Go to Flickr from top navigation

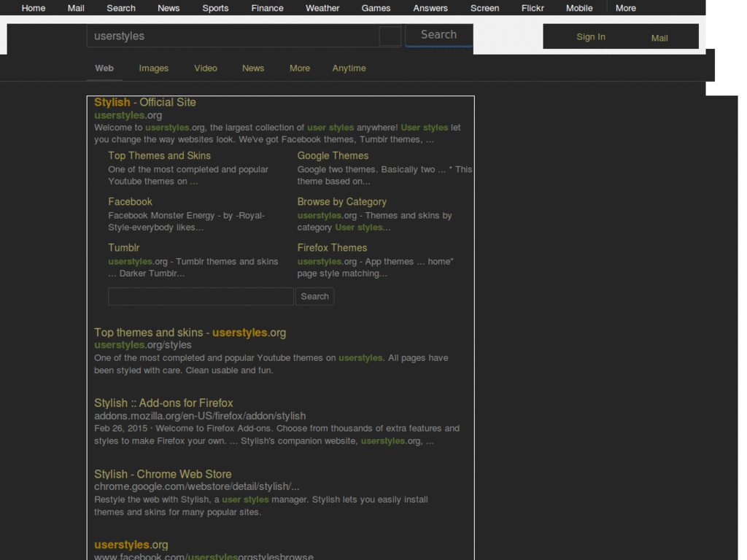533,8
